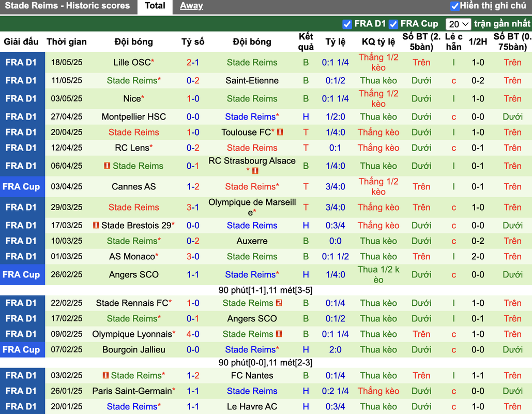Click the red card icon before Stade Reims on 03/02/25
The height and width of the screenshot is (414, 532).
pyautogui.click(x=105, y=375)
